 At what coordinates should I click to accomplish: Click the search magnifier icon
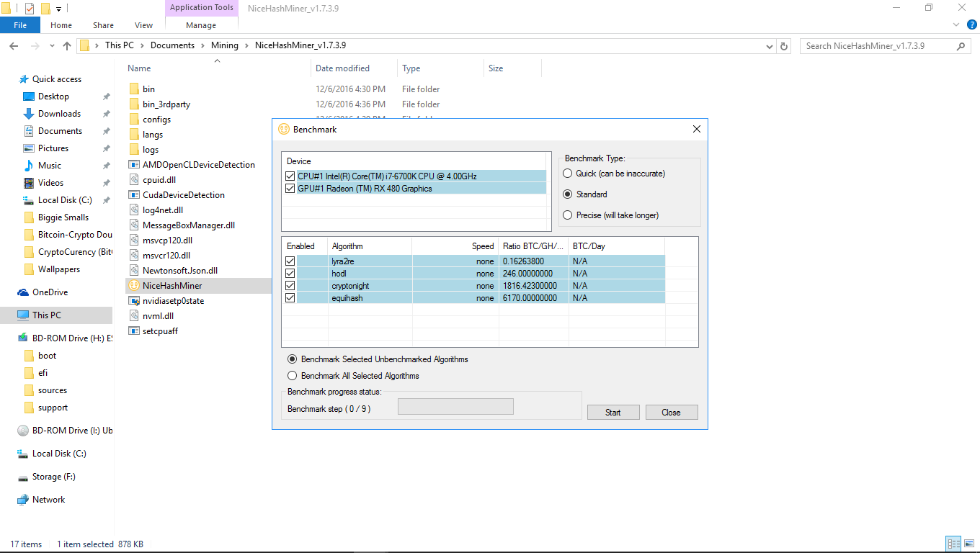961,46
